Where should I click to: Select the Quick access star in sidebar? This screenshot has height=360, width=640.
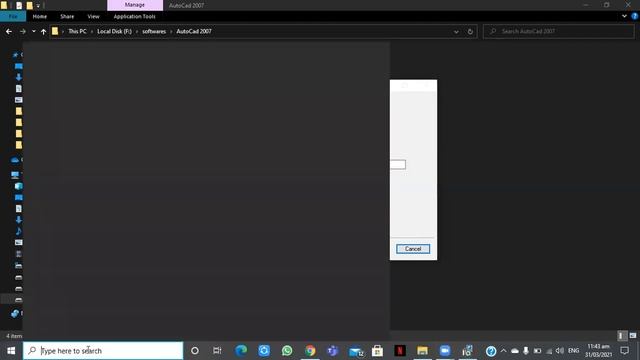tap(16, 54)
